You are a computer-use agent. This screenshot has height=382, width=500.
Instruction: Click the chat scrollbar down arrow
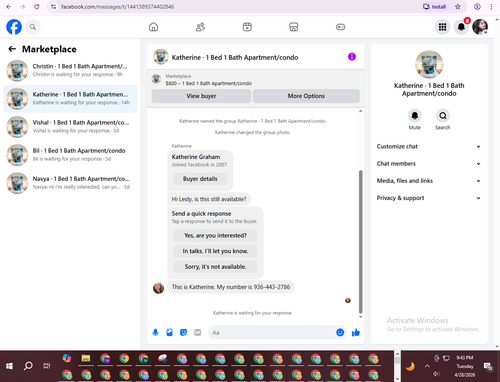(360, 317)
